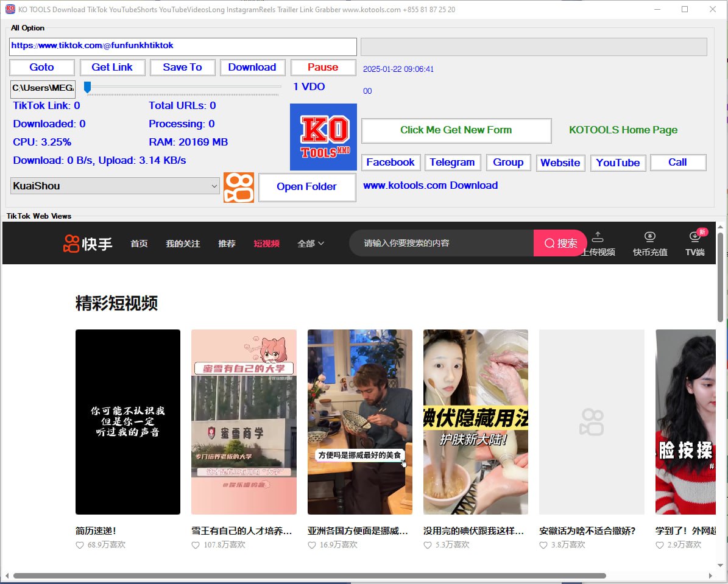Like the 简历速递 video heart icon
This screenshot has width=728, height=584.
tap(80, 545)
